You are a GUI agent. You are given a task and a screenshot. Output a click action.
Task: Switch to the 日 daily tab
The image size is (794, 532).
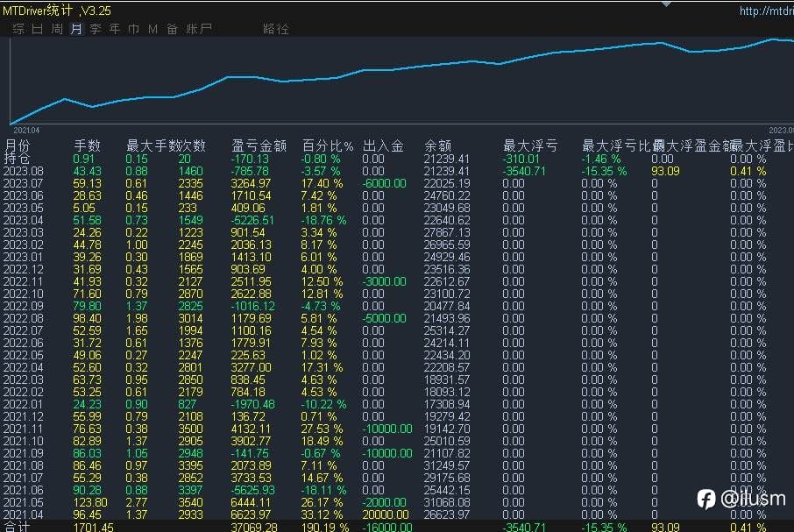coord(37,29)
